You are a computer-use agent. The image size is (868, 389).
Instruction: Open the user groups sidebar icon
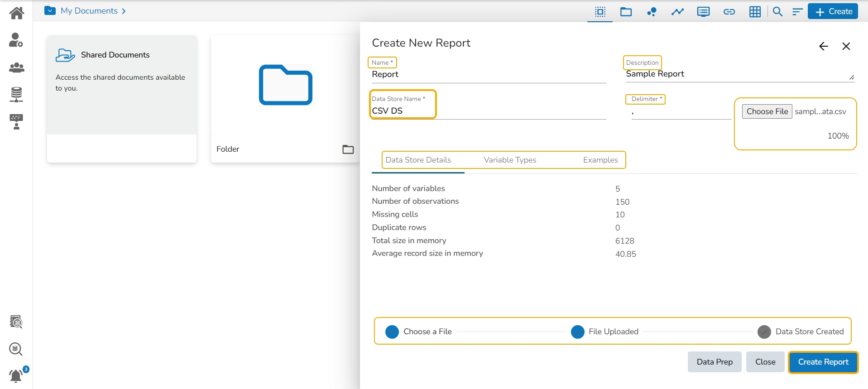pos(17,67)
